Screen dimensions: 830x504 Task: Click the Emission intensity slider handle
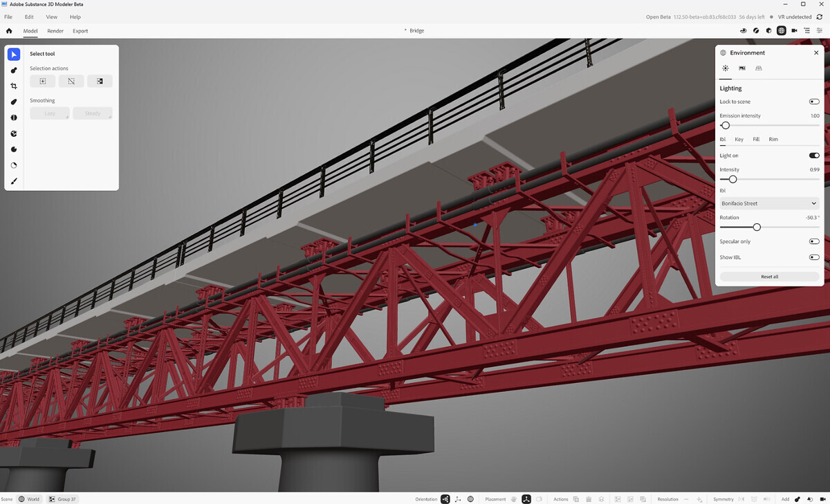click(x=725, y=125)
